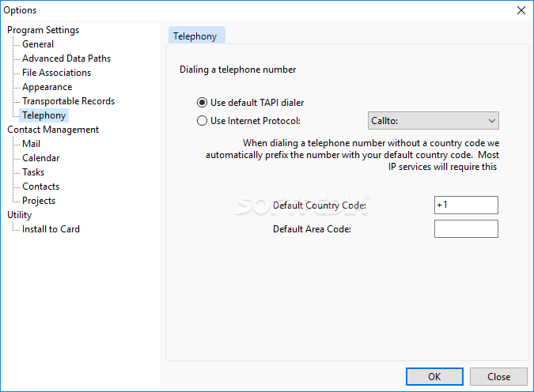Click the Default Country Code field
The image size is (534, 392).
point(466,205)
